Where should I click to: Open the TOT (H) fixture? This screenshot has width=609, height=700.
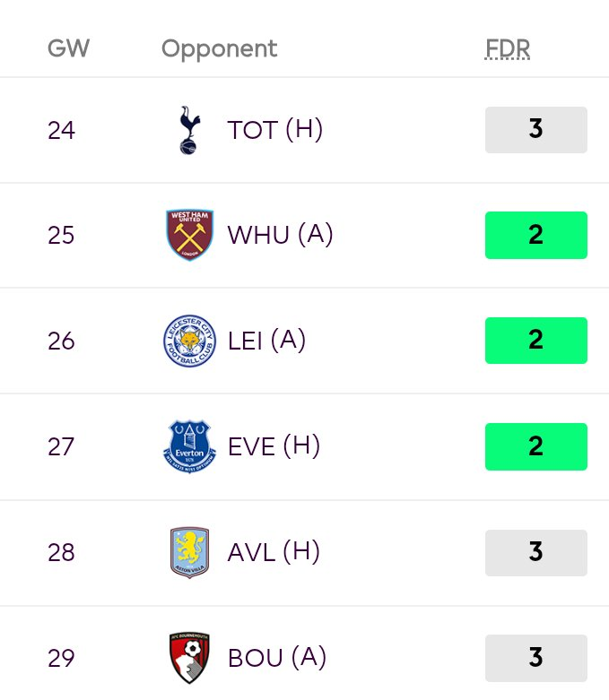[x=274, y=130]
